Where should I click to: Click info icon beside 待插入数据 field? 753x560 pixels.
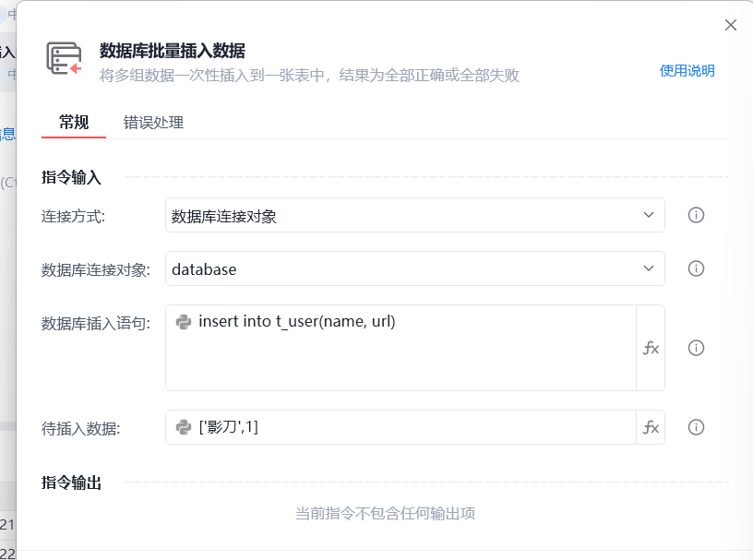click(697, 427)
